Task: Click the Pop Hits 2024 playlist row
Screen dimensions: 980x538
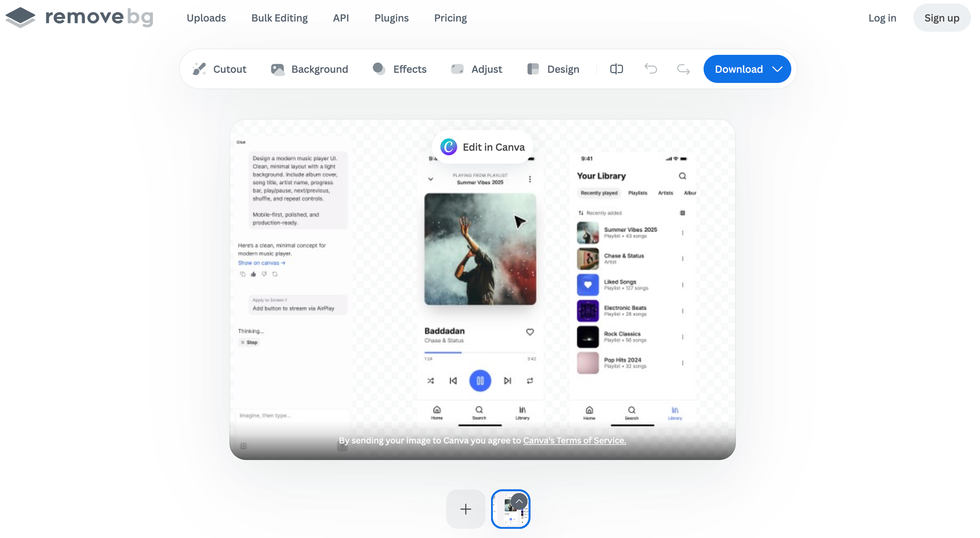Action: click(x=632, y=363)
